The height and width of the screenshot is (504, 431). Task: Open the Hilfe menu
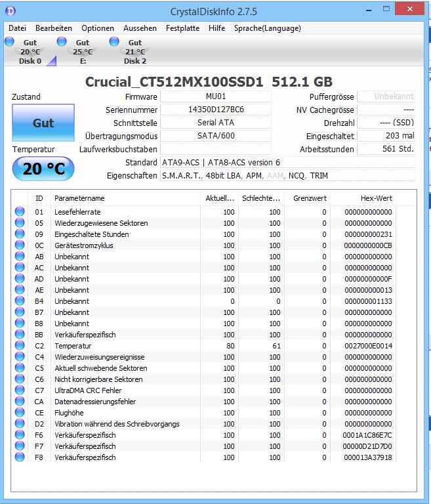point(216,28)
